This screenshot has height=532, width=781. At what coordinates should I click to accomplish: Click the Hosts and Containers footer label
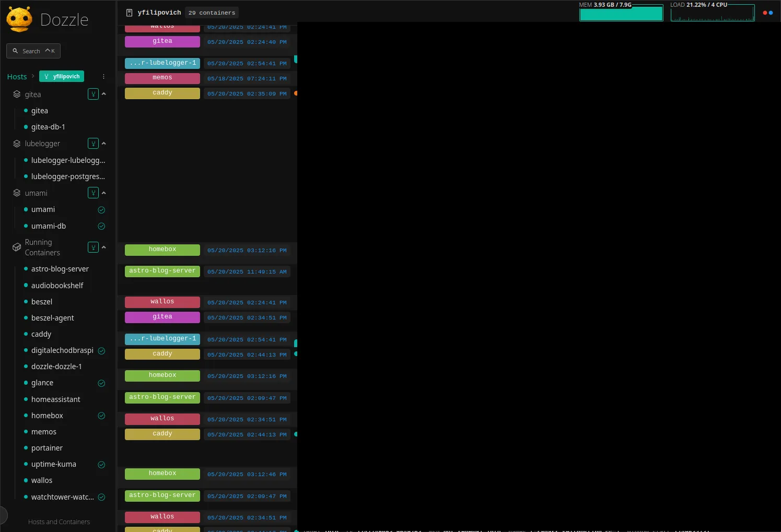point(59,522)
